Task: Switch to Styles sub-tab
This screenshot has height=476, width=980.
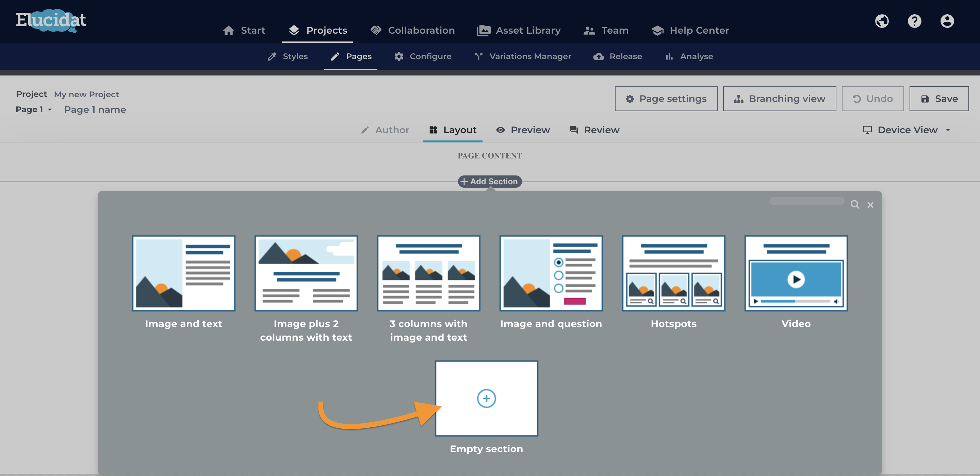Action: [288, 56]
